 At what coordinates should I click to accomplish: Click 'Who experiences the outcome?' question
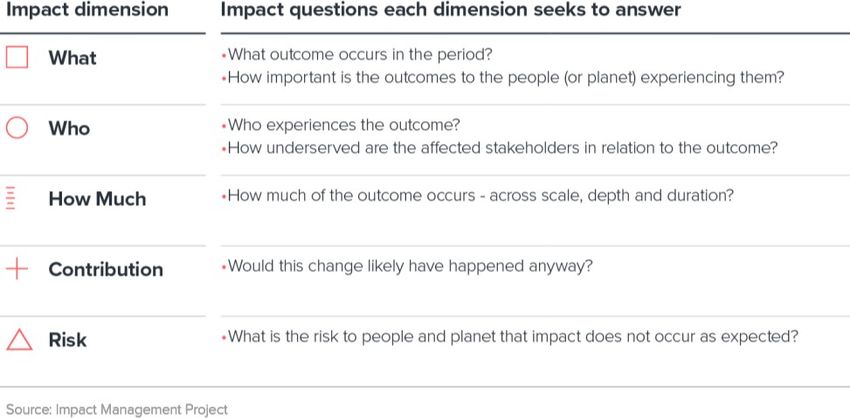coord(340,125)
